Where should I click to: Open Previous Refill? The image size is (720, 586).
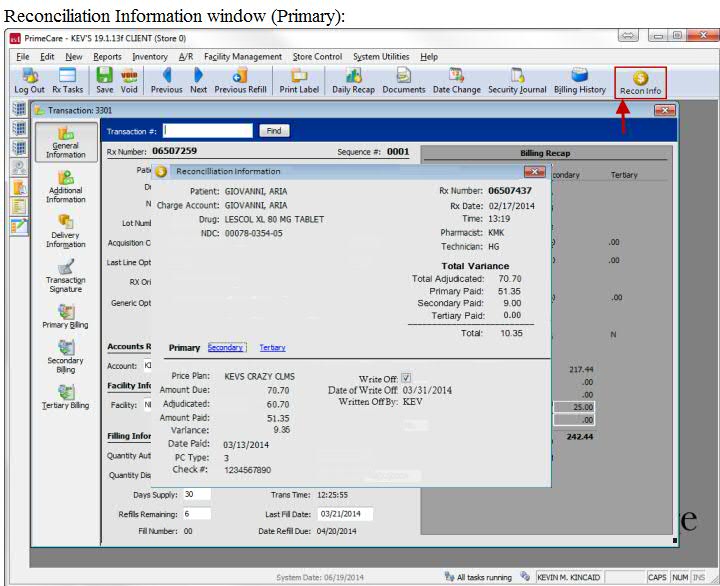click(240, 81)
